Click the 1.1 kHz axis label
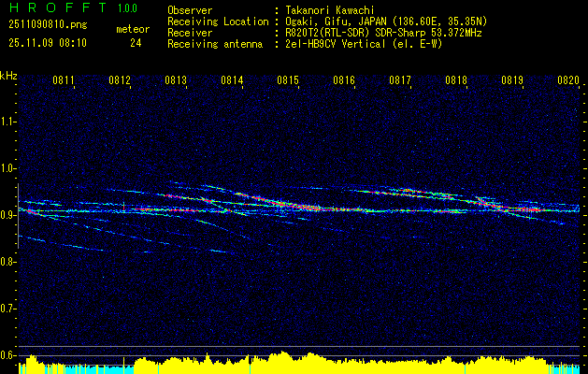Screen dimensions: 588x374 pyautogui.click(x=7, y=122)
